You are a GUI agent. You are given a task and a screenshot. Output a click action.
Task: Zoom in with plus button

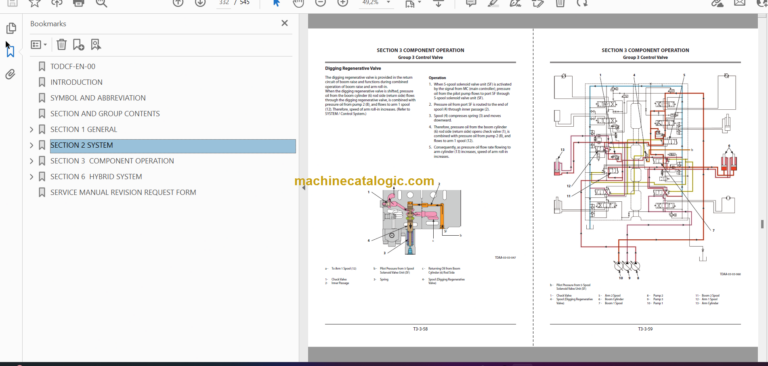pyautogui.click(x=342, y=2)
